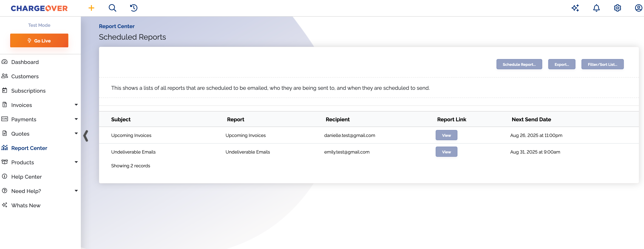The image size is (644, 249).
Task: Click the sparkle AI assistant icon in the header
Action: (x=575, y=8)
